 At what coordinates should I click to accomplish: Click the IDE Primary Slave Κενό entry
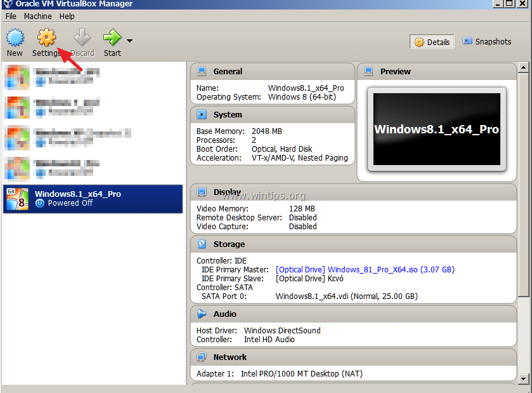pyautogui.click(x=309, y=279)
